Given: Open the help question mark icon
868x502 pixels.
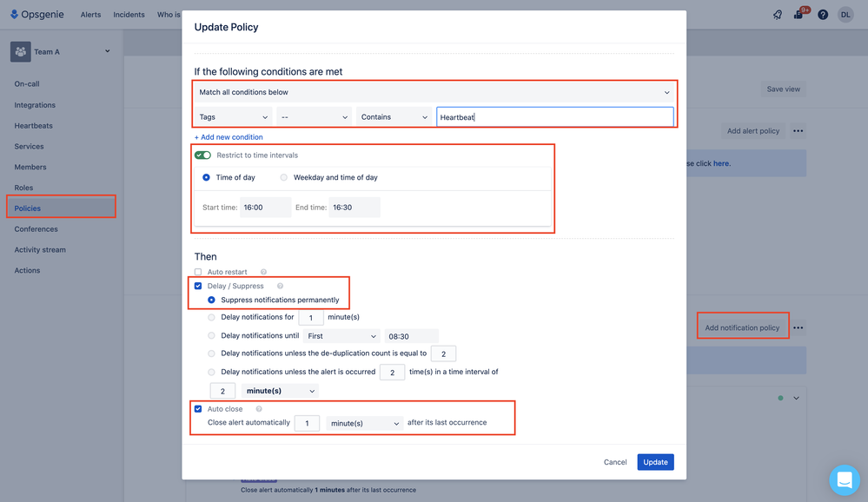Looking at the screenshot, I should click(823, 15).
